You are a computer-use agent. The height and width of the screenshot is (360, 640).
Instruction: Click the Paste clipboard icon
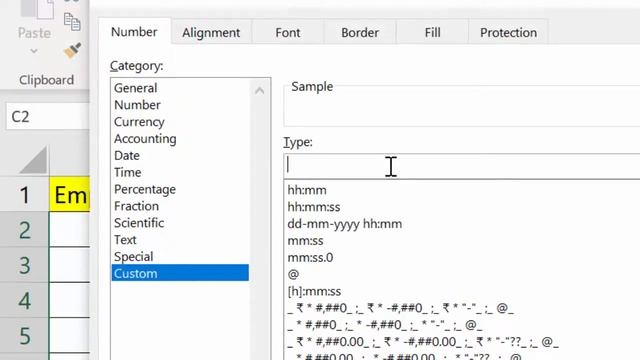click(x=37, y=9)
